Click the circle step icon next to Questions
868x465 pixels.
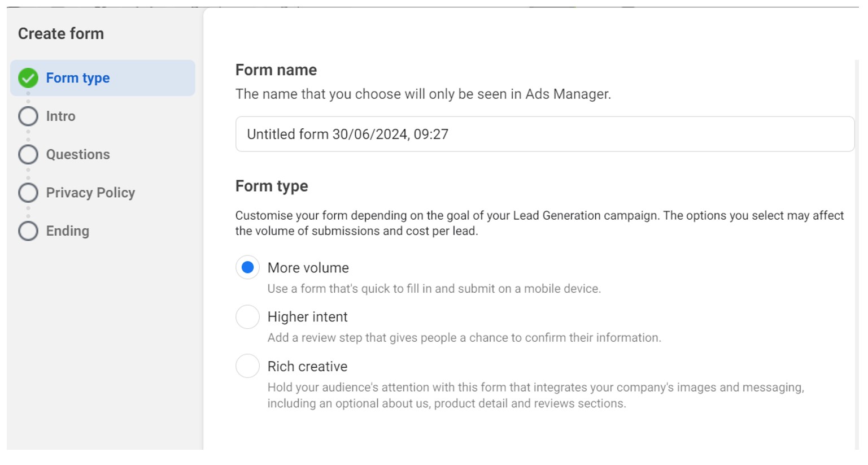28,155
